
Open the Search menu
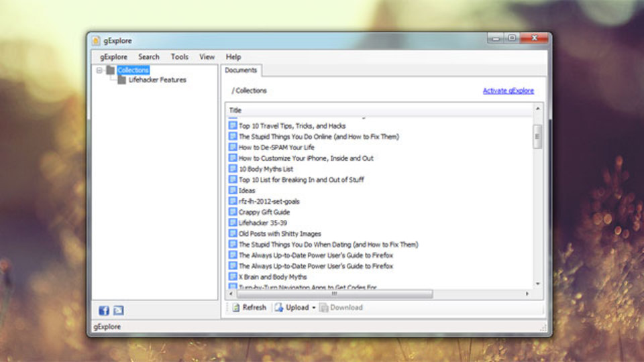tap(149, 56)
